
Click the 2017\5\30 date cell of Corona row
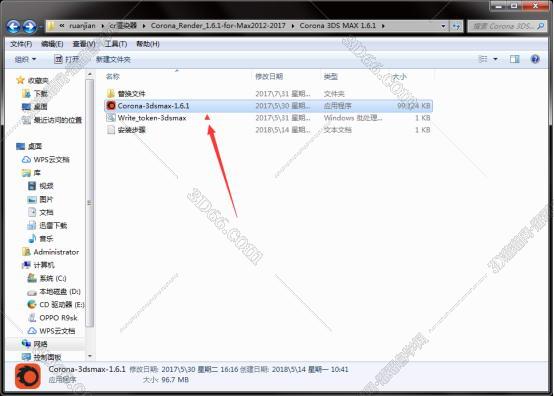click(283, 106)
